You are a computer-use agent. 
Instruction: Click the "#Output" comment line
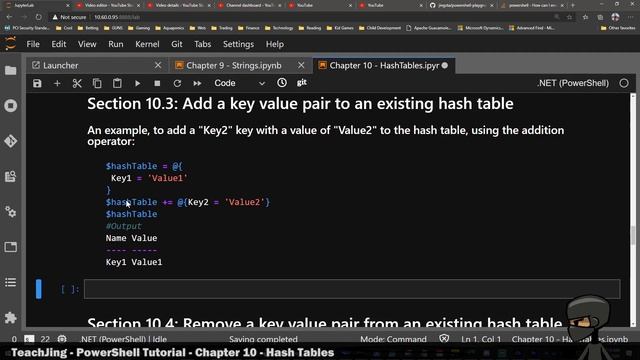click(x=124, y=226)
